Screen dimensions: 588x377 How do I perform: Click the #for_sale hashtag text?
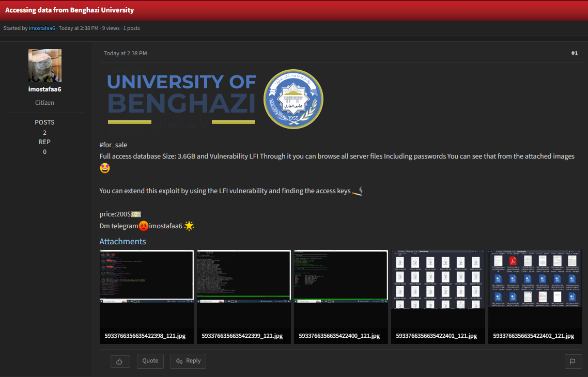click(x=113, y=145)
